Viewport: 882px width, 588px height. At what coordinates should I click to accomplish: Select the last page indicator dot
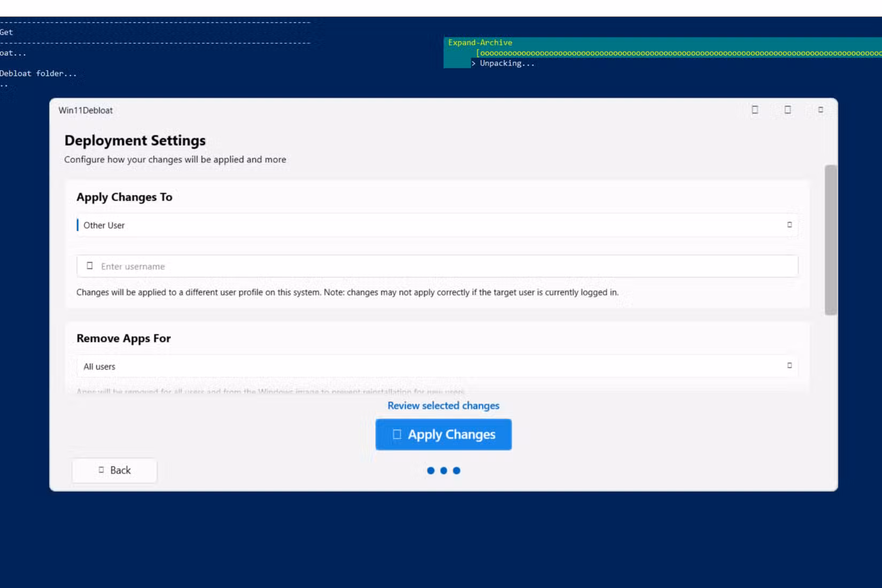[x=457, y=471]
